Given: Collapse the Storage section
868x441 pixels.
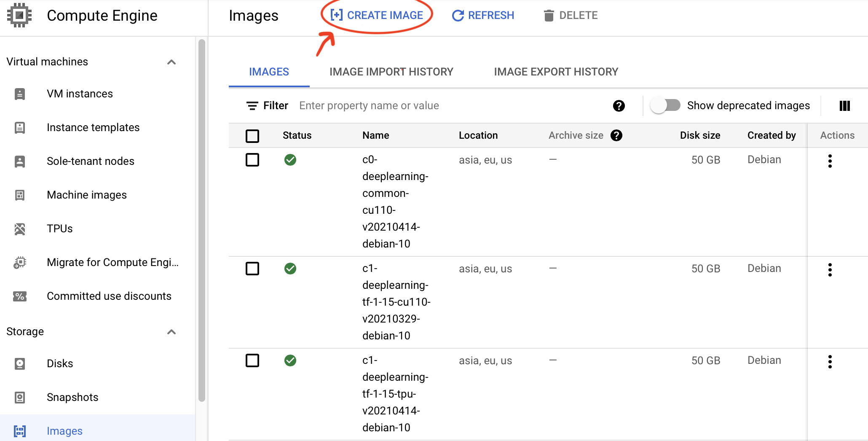Looking at the screenshot, I should click(x=171, y=332).
